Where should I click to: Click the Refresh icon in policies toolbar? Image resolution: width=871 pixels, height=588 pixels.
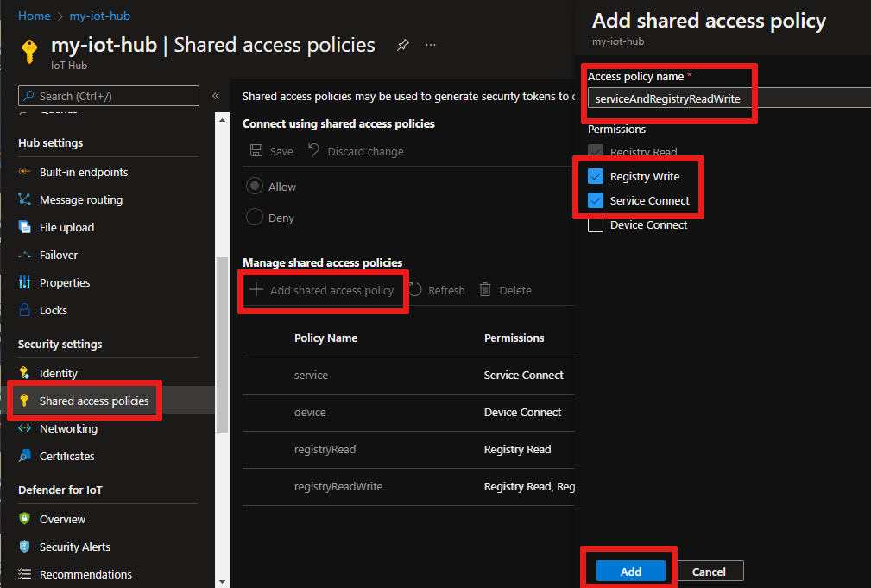415,290
